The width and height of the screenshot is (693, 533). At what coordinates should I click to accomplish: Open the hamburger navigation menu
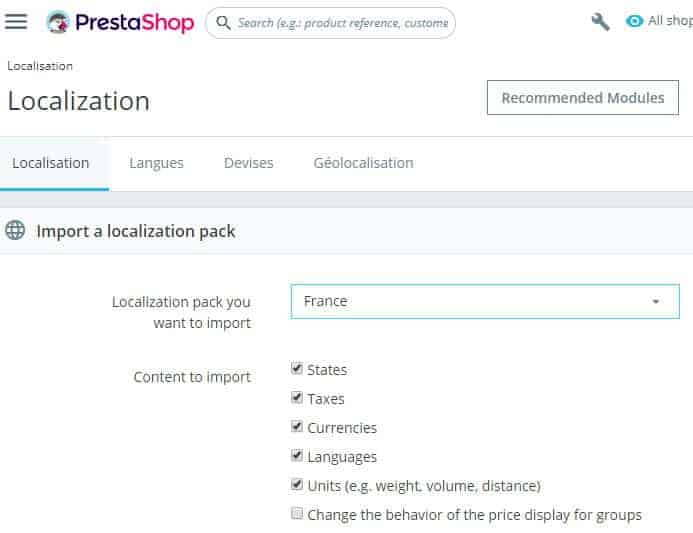point(16,21)
